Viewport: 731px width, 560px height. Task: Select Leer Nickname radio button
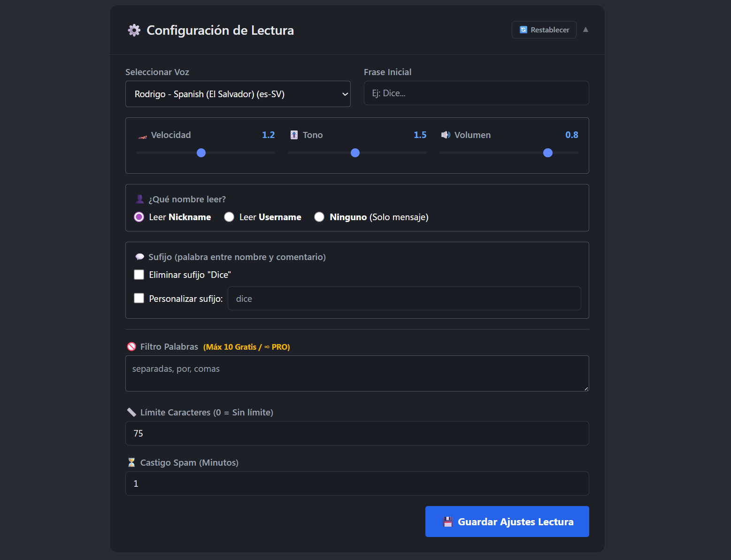coord(139,217)
